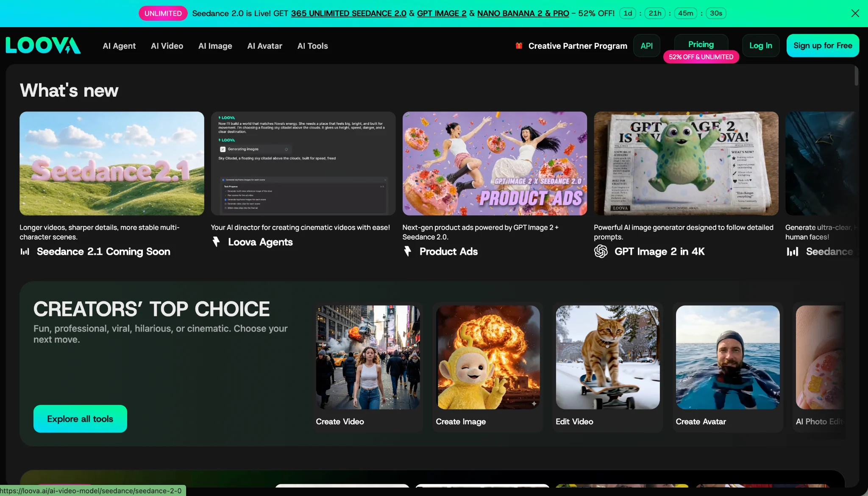Open the AI Avatar menu
The image size is (868, 496).
(265, 46)
